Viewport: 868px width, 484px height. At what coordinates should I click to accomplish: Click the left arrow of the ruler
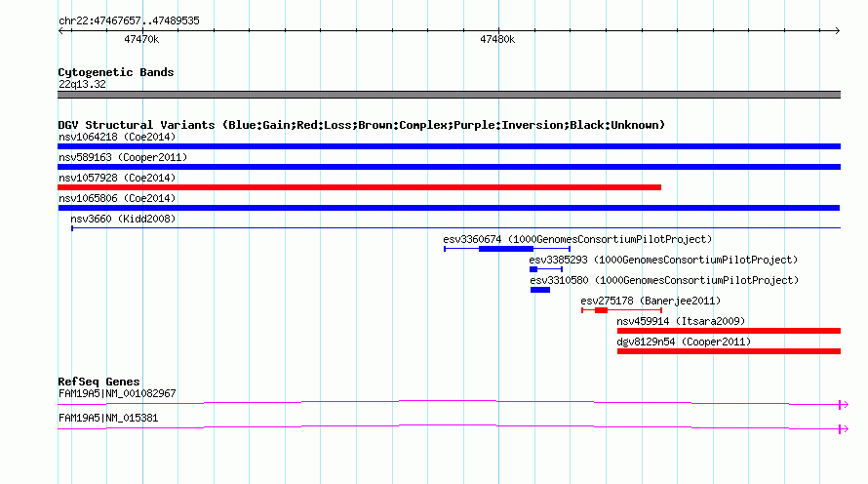point(60,30)
